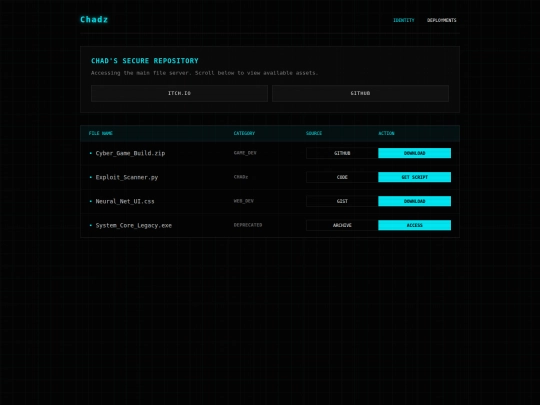
Task: Open GITHUB source for Cyber_Game_Build.zip
Action: click(342, 153)
